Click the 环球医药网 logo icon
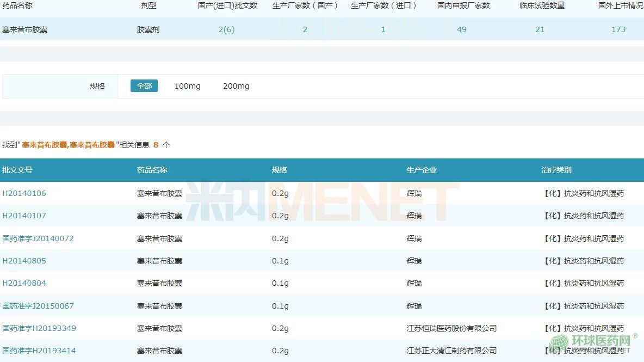 pos(559,343)
